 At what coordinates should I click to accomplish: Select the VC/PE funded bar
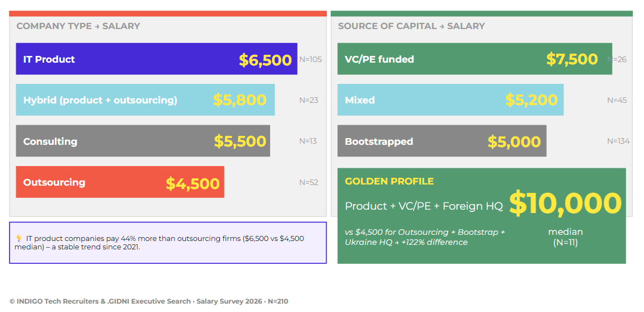(x=475, y=59)
